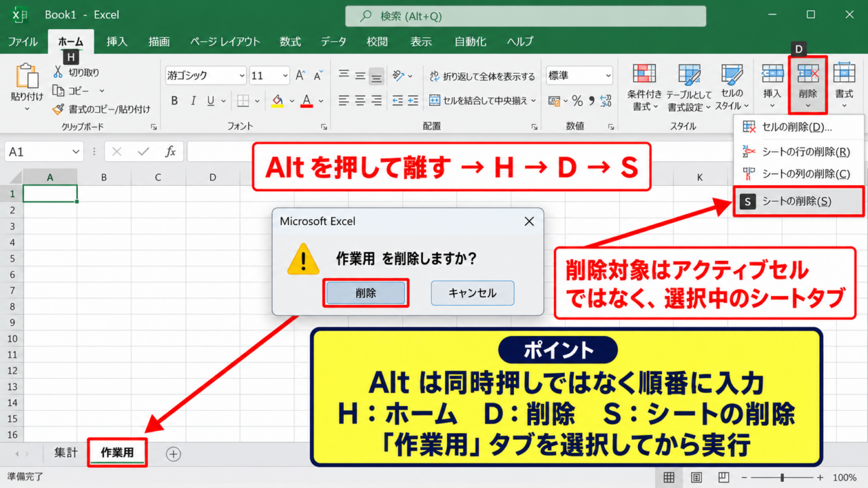Viewport: 868px width, 488px height.
Task: Switch to Page Layout view icon
Action: pos(696,477)
